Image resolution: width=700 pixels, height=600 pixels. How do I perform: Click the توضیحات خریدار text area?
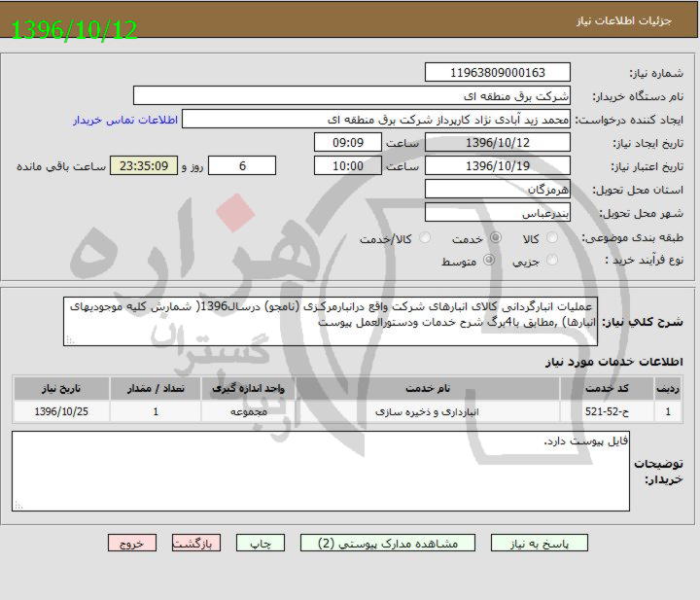[321, 471]
